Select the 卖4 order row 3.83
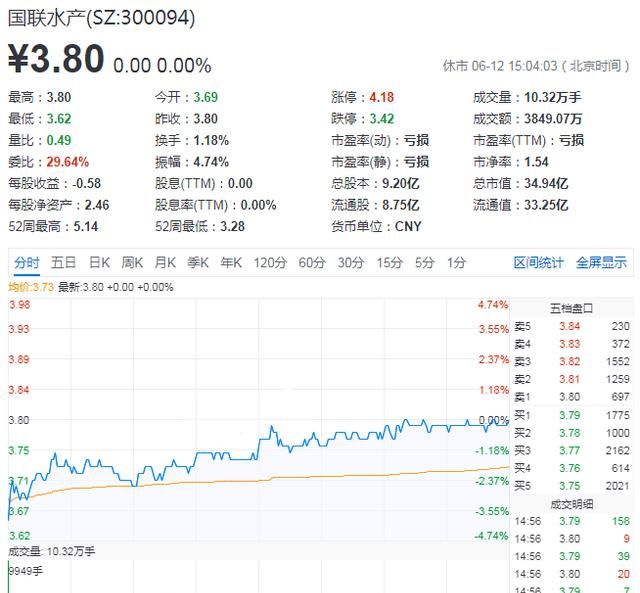The image size is (640, 593). click(x=571, y=344)
